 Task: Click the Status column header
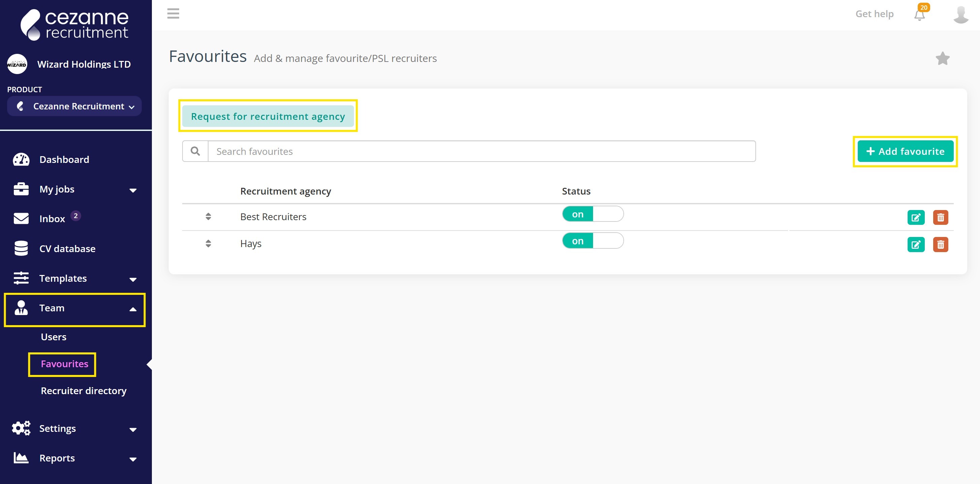tap(576, 191)
